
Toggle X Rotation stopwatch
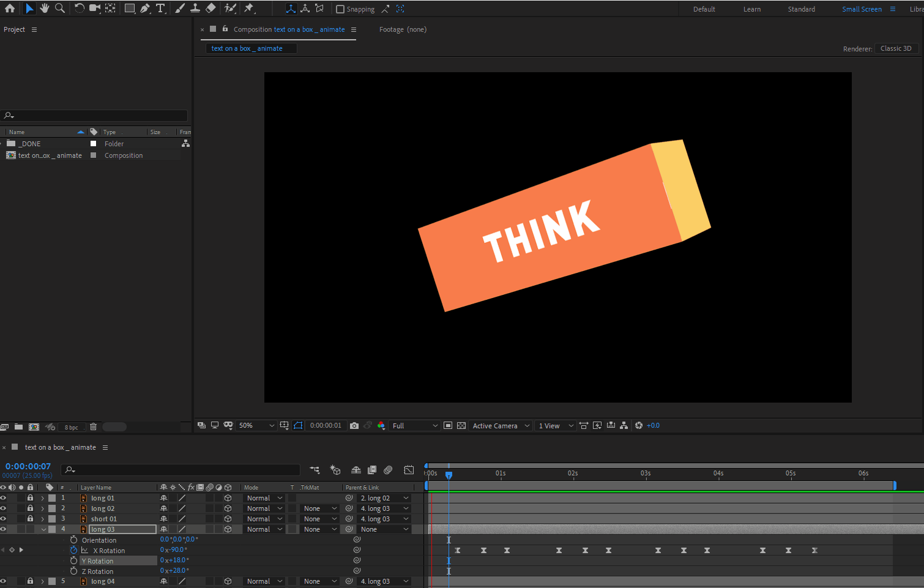coord(73,550)
